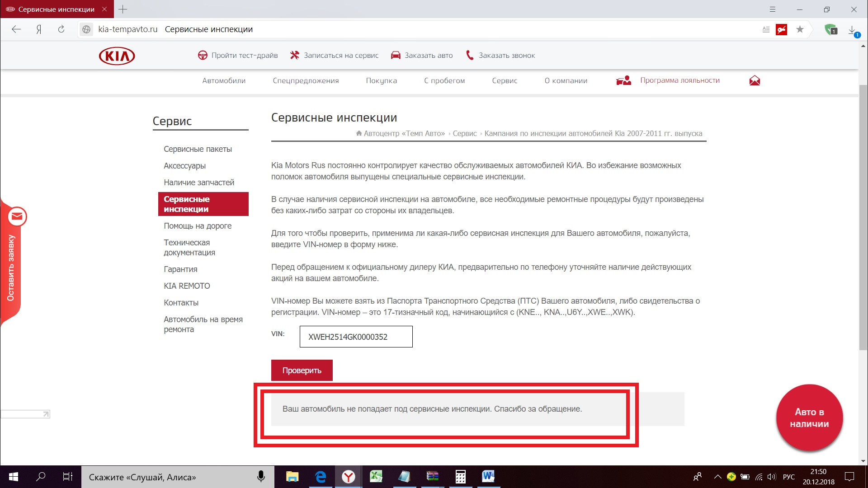The width and height of the screenshot is (868, 488).
Task: Open Windows Start menu
Action: point(14,477)
